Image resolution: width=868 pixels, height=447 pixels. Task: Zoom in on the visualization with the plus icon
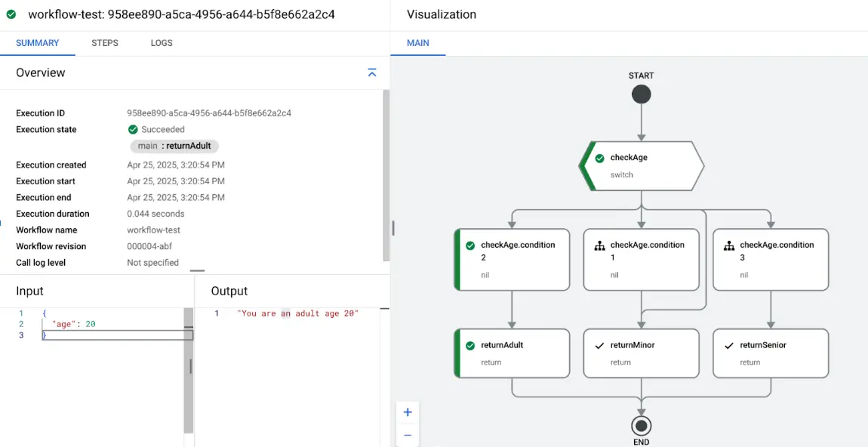(x=407, y=412)
